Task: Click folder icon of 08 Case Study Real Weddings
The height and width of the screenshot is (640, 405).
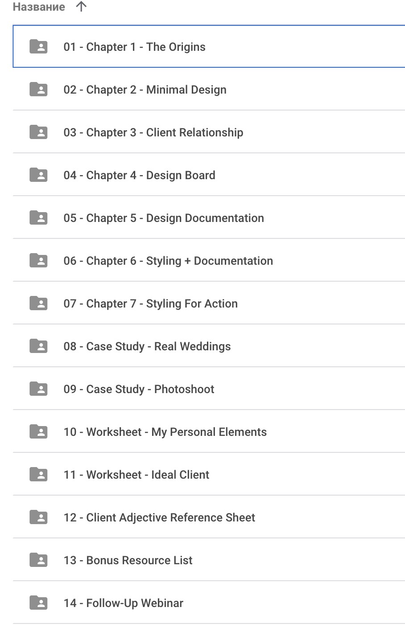Action: (x=38, y=346)
